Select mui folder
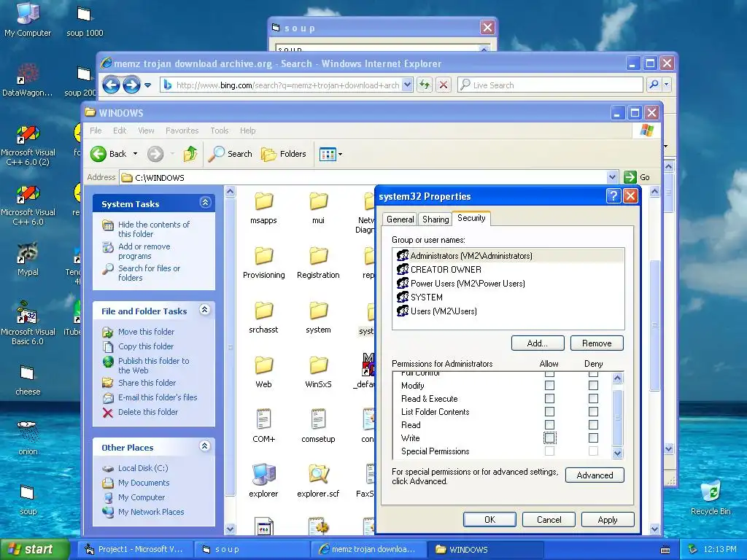 (x=318, y=208)
